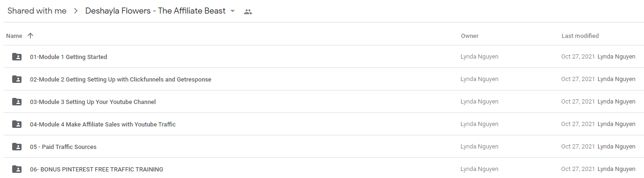The width and height of the screenshot is (644, 178).
Task: Click the Owner column header
Action: pos(469,36)
